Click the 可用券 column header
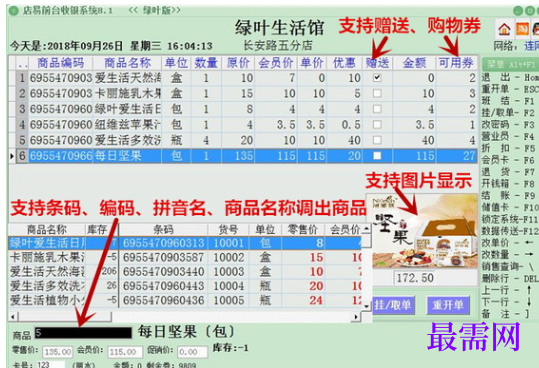Viewport: 539px width, 368px height. pos(456,63)
